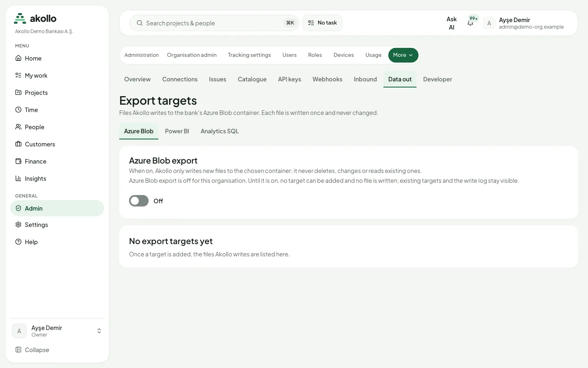Click the Collapse sidebar panel icon
Image resolution: width=588 pixels, height=368 pixels.
click(18, 350)
